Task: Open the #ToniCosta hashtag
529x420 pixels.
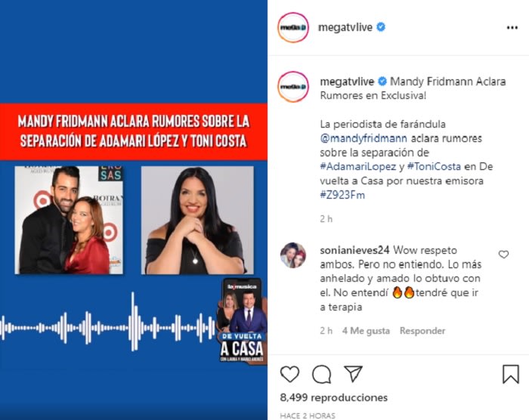Action: tap(434, 166)
